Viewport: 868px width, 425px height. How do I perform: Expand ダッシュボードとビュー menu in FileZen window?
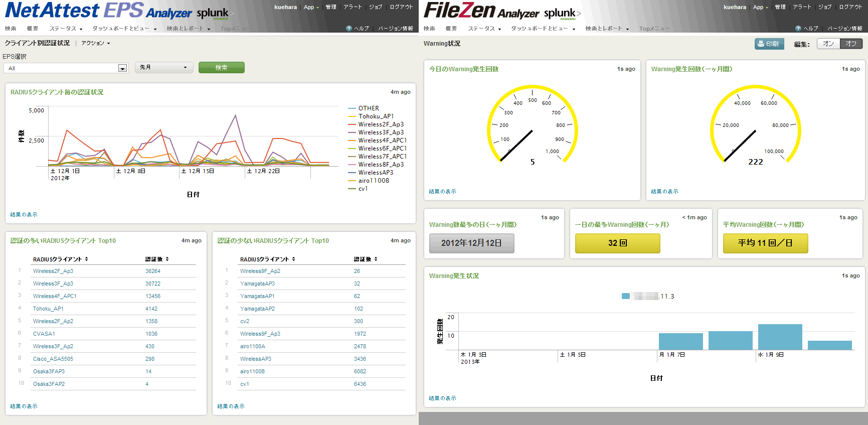tap(543, 29)
